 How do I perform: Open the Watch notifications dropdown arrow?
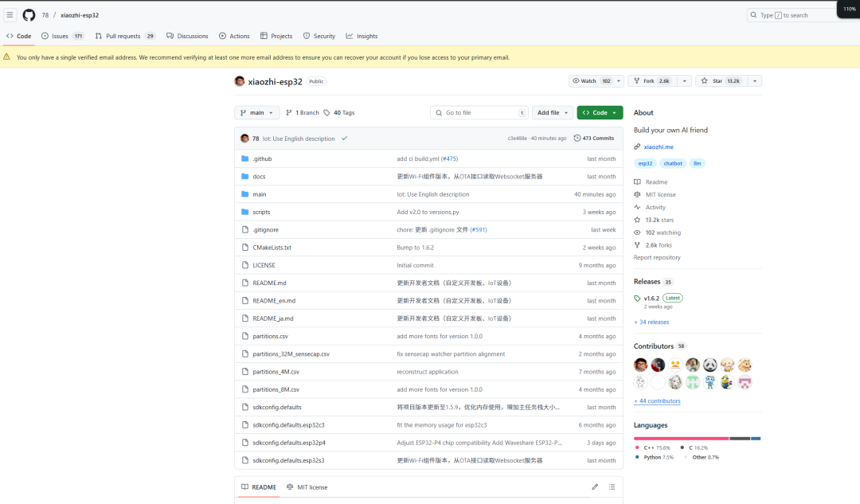(619, 80)
